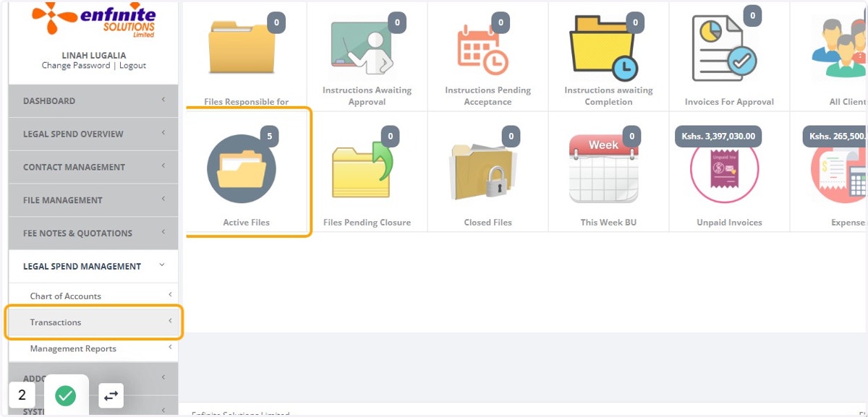Select Chart of Accounts submenu item

coord(93,296)
